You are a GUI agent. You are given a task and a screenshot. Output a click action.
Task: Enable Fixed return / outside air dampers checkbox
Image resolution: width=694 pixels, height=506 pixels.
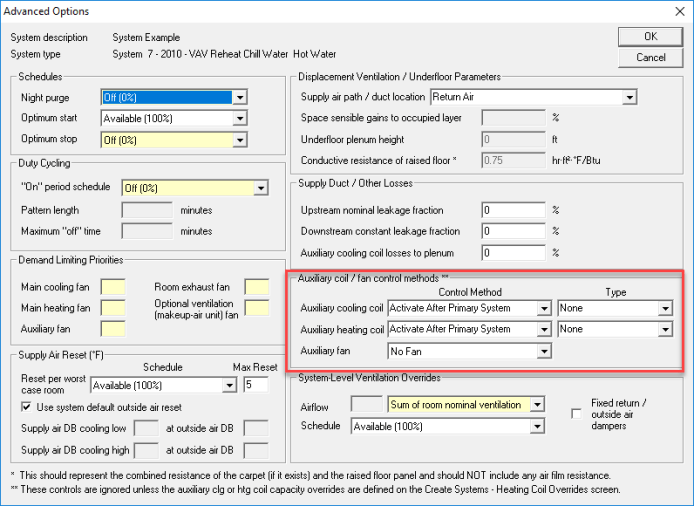[x=576, y=414]
